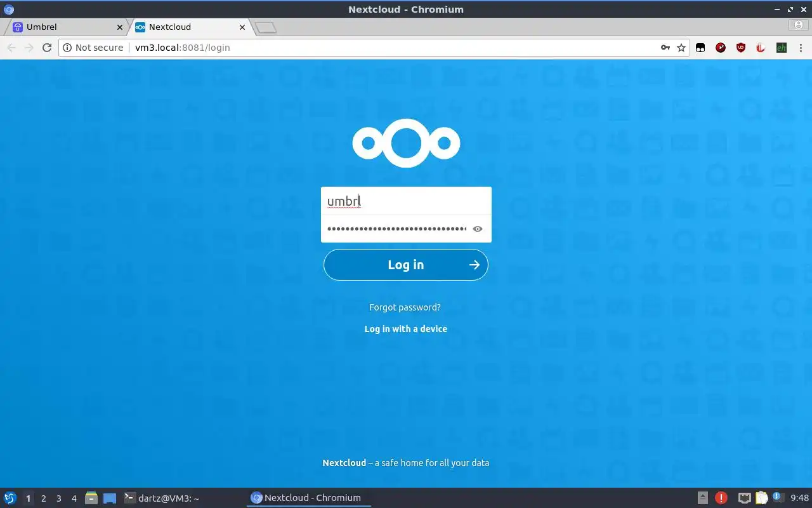The image size is (812, 508).
Task: Click the blue show desktop icon
Action: coord(110,498)
